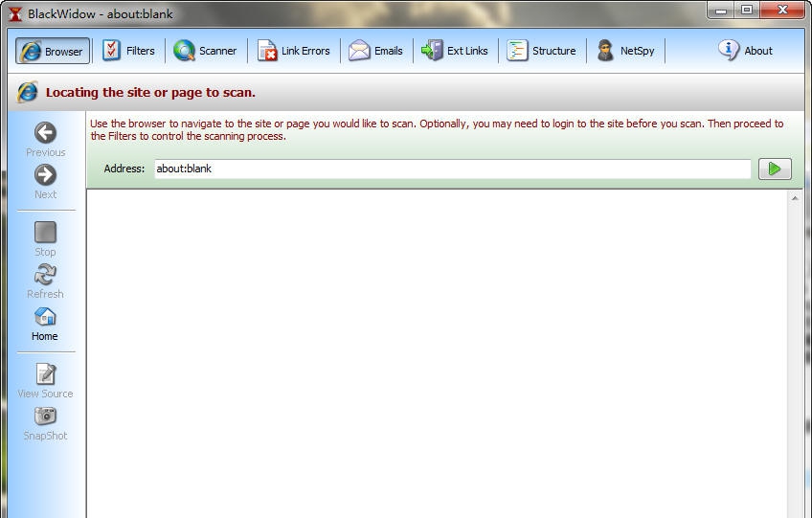Open the Emails tab
Viewport: 812px width, 518px height.
click(376, 51)
